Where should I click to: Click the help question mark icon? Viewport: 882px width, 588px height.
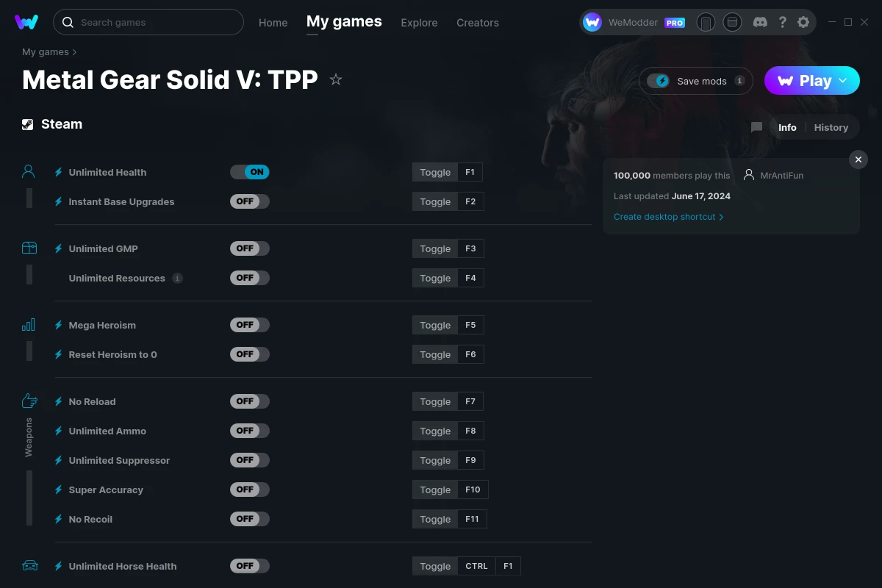point(782,22)
